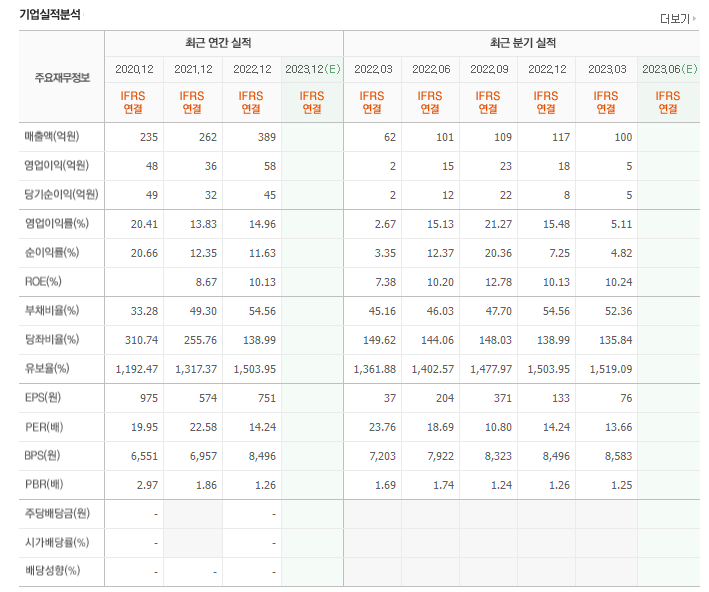Select the 매출액 value 235
The width and height of the screenshot is (709, 592).
coord(149,137)
